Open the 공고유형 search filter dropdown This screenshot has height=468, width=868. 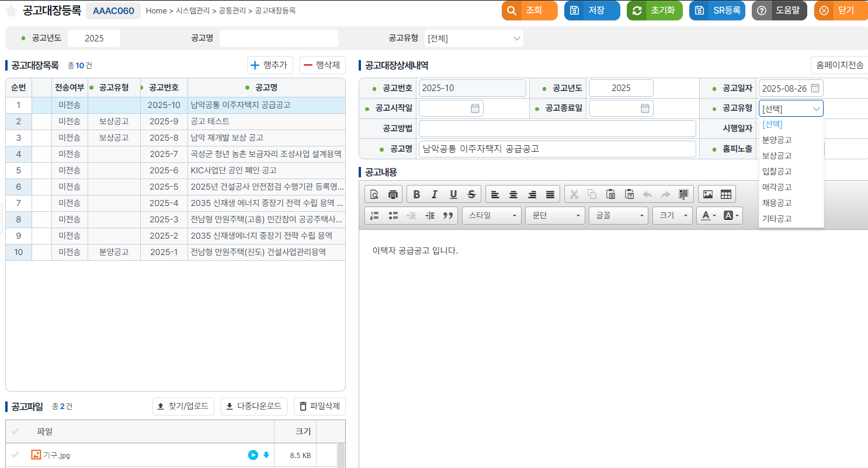[x=474, y=39]
